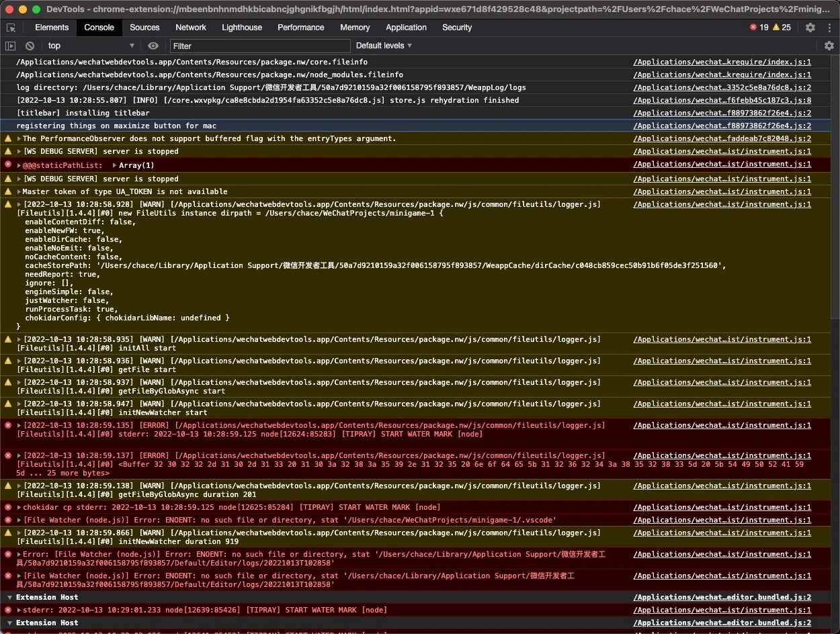The width and height of the screenshot is (840, 634).
Task: Select 'getFileByGlobAsync duration 201' text
Action: click(x=187, y=494)
